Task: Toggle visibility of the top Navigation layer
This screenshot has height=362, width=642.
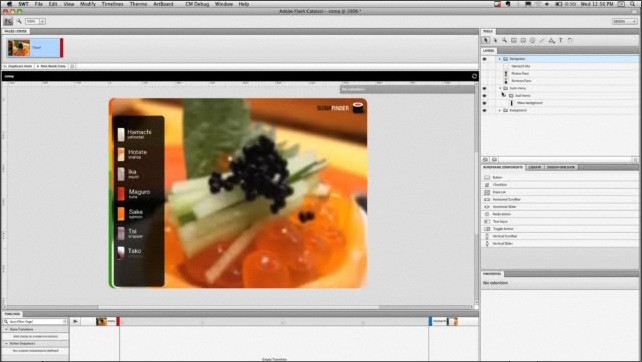Action: pyautogui.click(x=484, y=59)
